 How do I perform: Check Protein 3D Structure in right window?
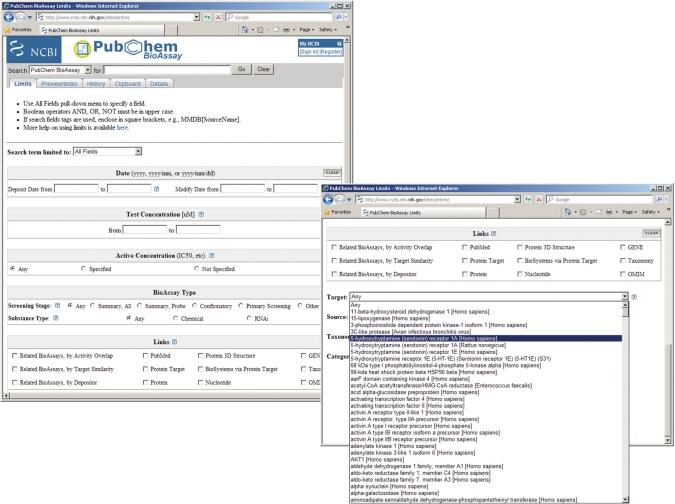[x=520, y=247]
